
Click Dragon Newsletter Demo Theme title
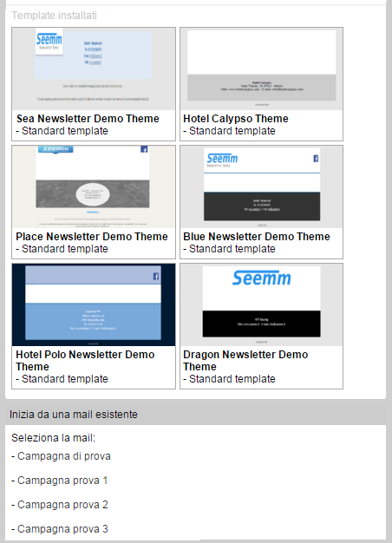245,360
